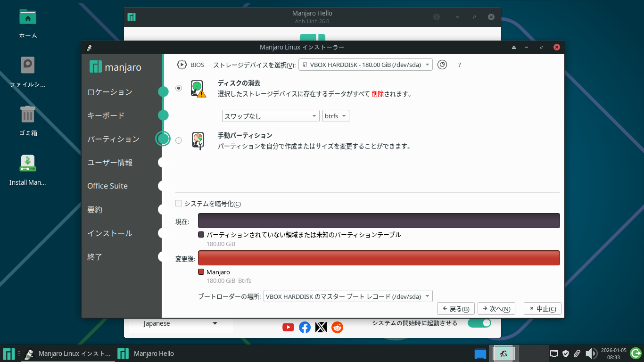Viewport: 644px width, 362px height.
Task: Click the 変更後 red Manjaro partition bar
Action: 379,258
